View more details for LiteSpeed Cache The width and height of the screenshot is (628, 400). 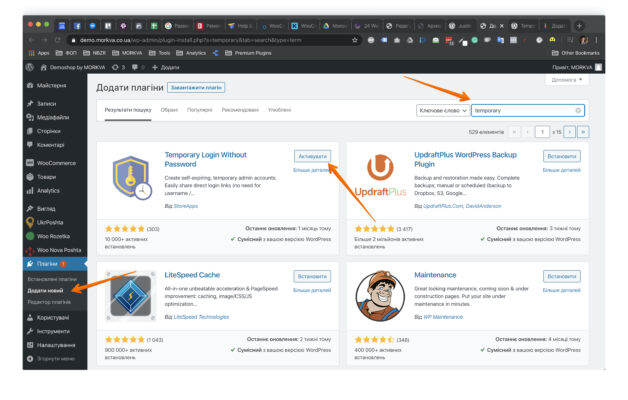(312, 290)
